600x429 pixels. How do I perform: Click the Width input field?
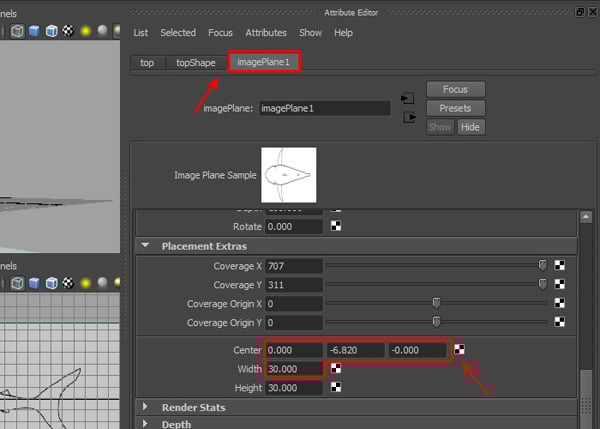tap(295, 369)
